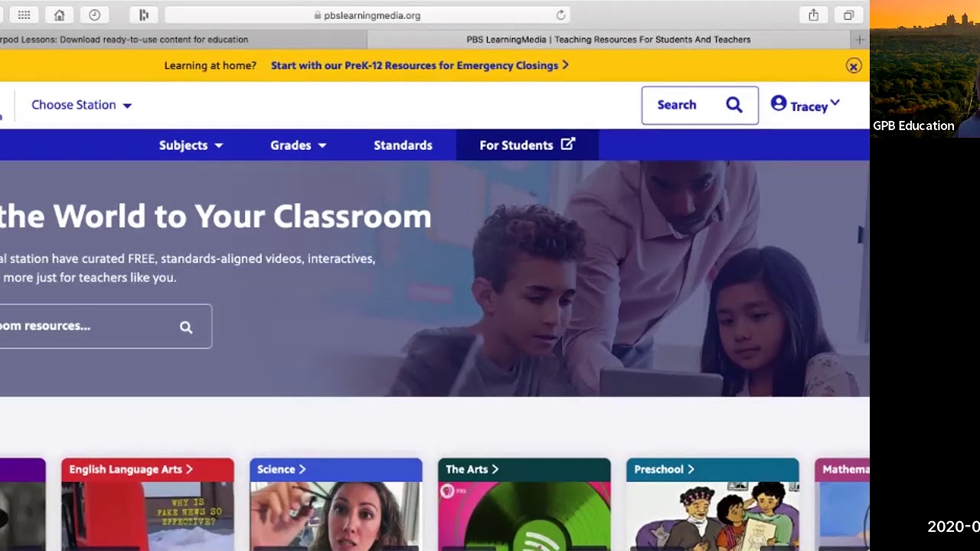This screenshot has width=980, height=551.
Task: Open the For Students menu item
Action: coord(527,145)
